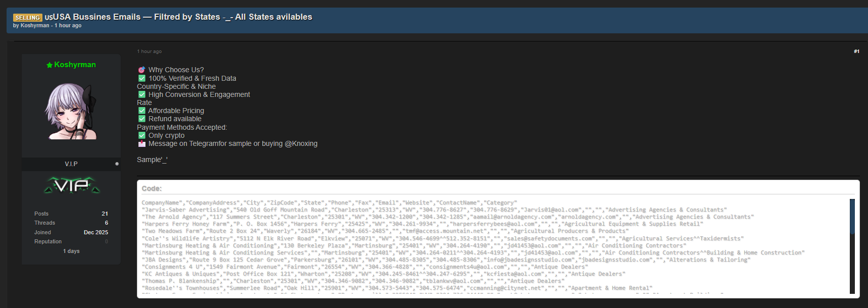Click check icon beside Affordable Pricing
Viewport: 868px width, 308px height.
click(142, 111)
